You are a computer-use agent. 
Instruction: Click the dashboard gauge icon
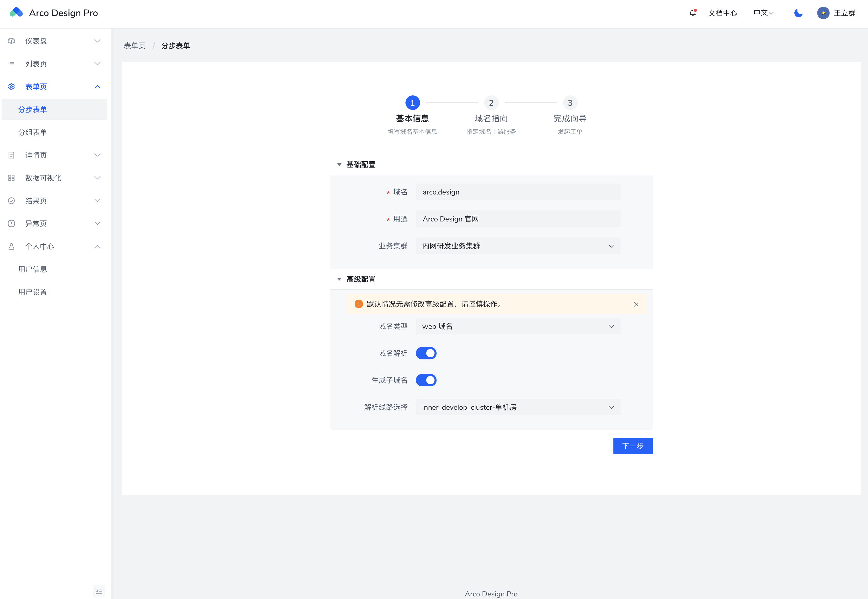coord(12,41)
